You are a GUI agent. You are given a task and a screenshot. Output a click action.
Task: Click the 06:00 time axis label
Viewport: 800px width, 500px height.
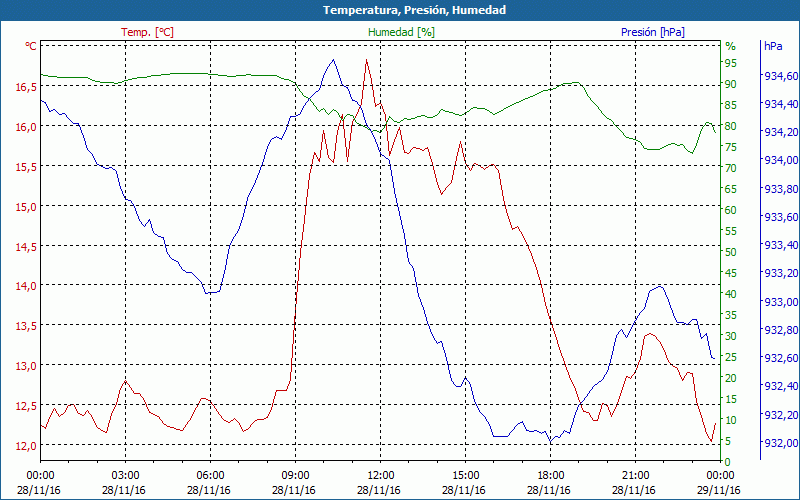coord(210,477)
